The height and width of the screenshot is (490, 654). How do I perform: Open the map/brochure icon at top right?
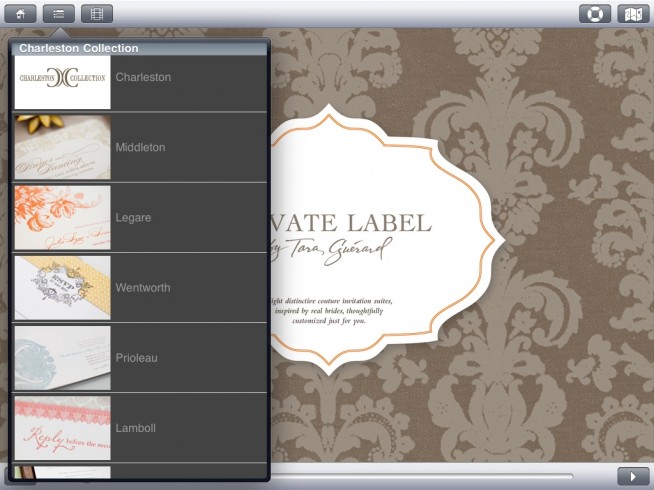click(633, 14)
